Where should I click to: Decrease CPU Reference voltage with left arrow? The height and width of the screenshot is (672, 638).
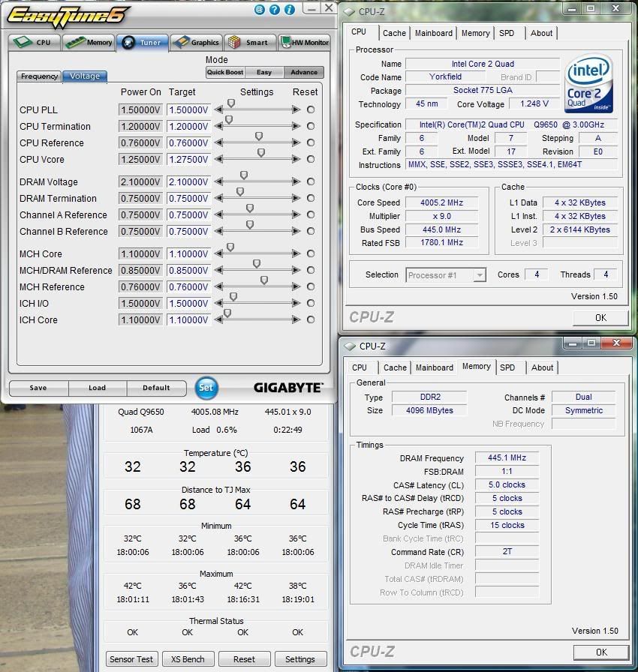218,142
